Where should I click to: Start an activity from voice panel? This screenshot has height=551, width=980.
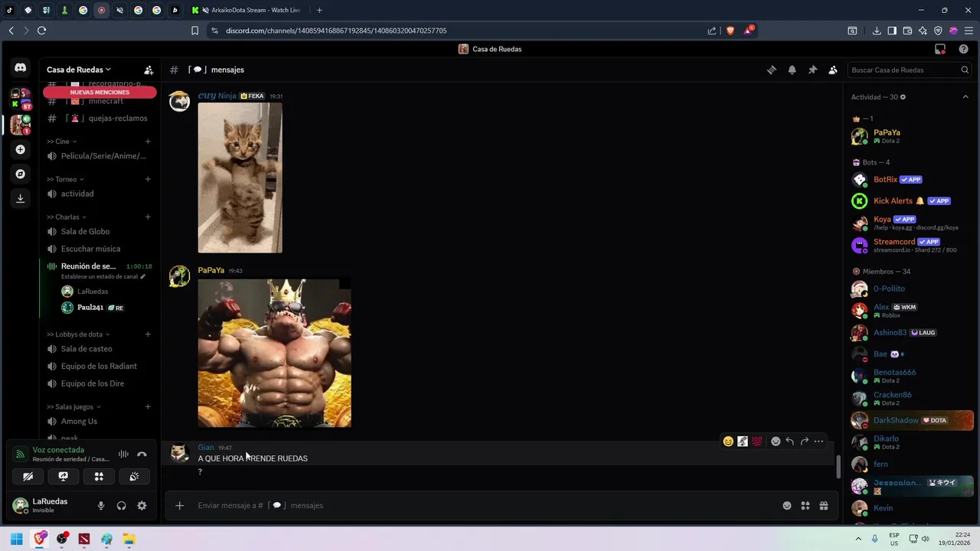point(99,476)
